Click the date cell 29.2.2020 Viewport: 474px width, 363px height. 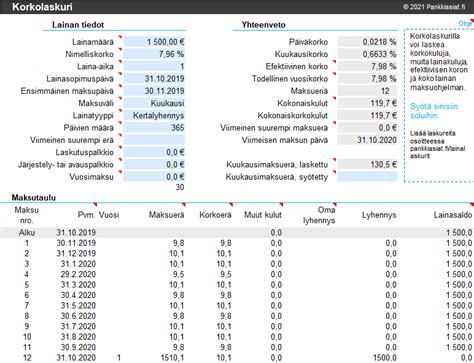tap(78, 274)
